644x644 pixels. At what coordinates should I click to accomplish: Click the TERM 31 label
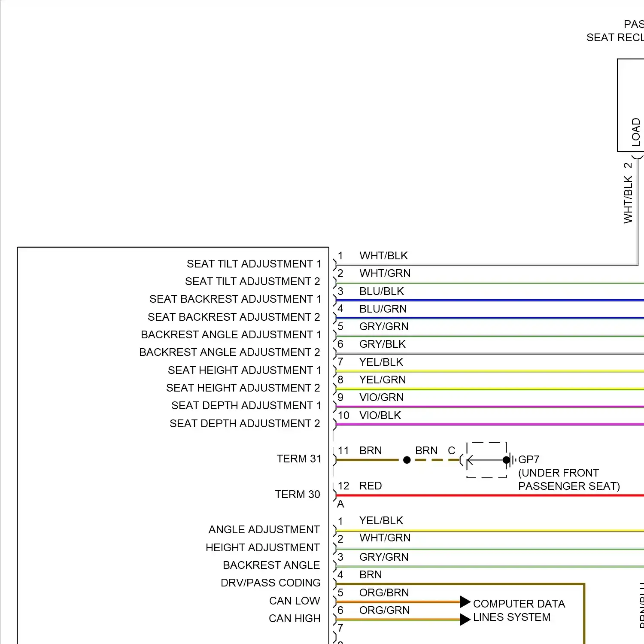point(299,459)
